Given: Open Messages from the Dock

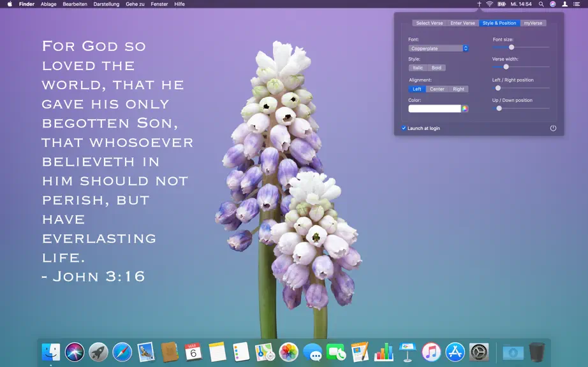Looking at the screenshot, I should (x=312, y=352).
